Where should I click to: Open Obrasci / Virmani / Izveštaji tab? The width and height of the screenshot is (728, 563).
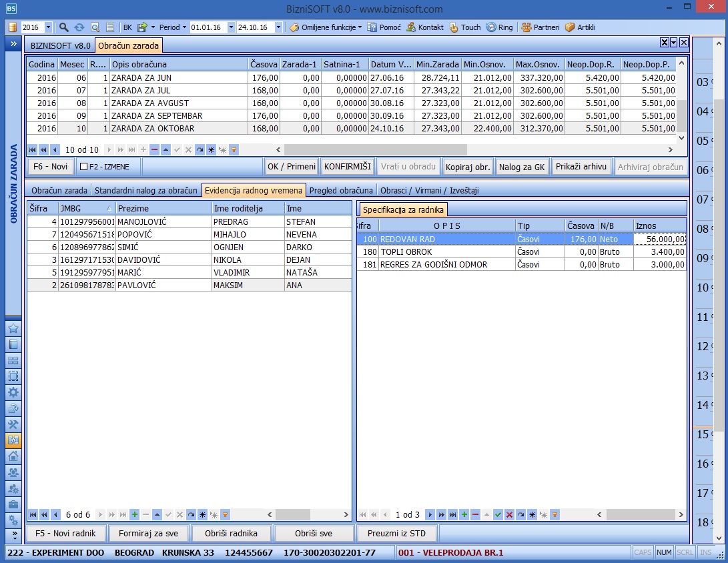click(430, 190)
